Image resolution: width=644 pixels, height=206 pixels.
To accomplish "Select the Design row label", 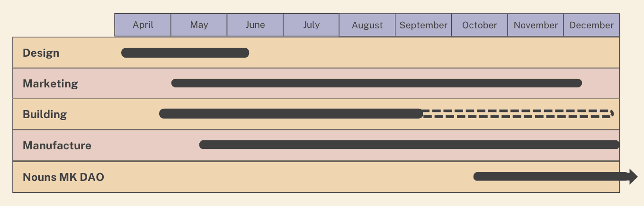I will 41,53.
